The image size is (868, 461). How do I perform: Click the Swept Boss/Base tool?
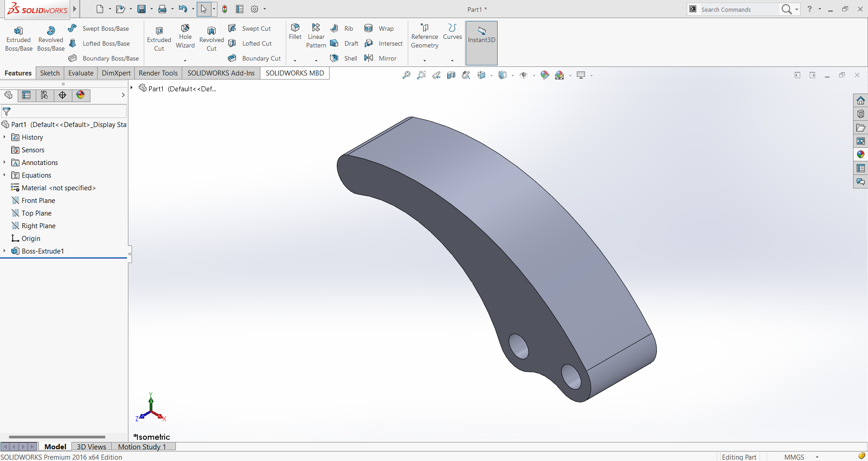(99, 28)
